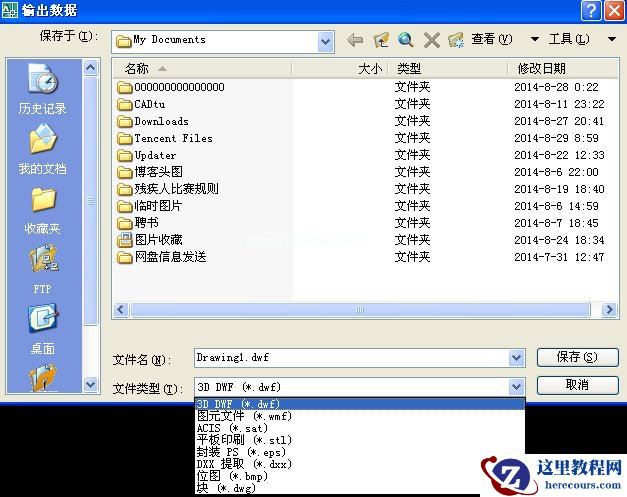Go up one folder level icon

tap(381, 40)
